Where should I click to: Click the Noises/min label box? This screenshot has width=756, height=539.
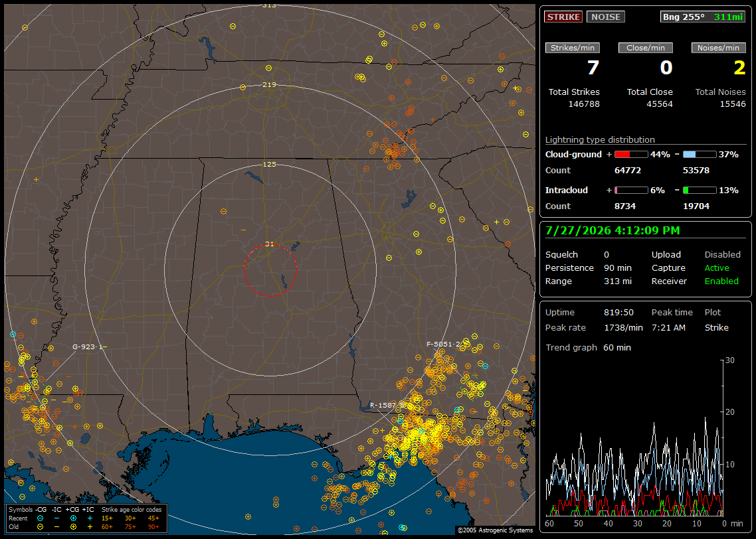click(718, 48)
